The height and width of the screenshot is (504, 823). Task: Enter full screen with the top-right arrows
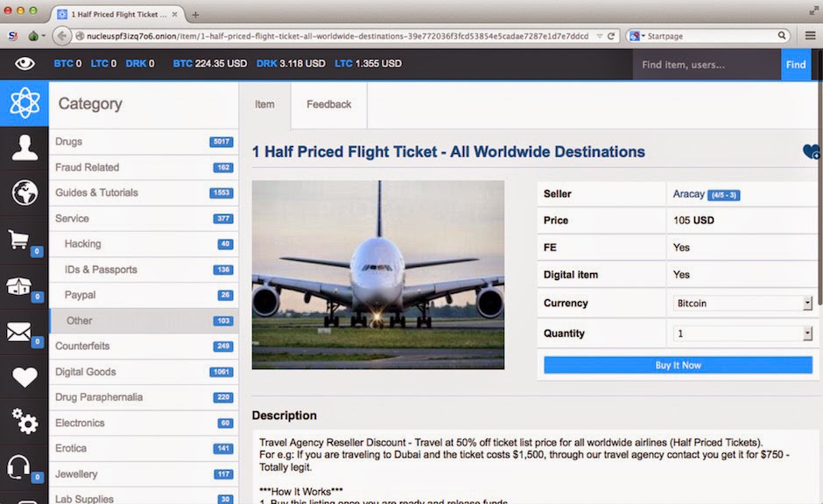(x=813, y=10)
